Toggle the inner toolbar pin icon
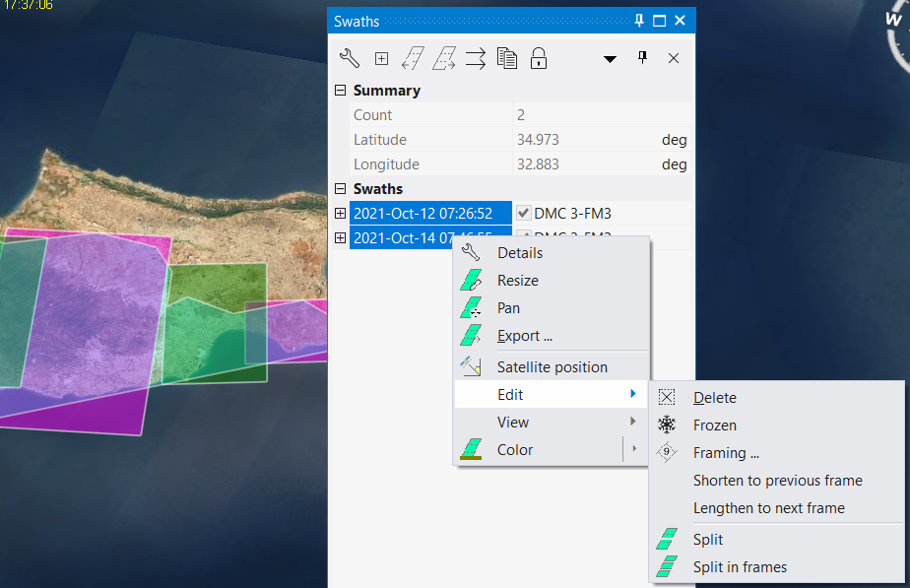This screenshot has height=588, width=910. coord(642,58)
